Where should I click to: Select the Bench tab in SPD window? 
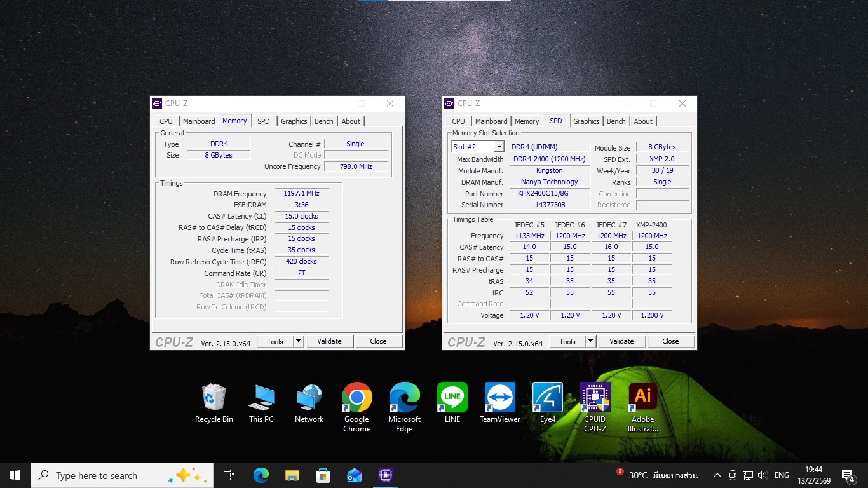click(616, 121)
